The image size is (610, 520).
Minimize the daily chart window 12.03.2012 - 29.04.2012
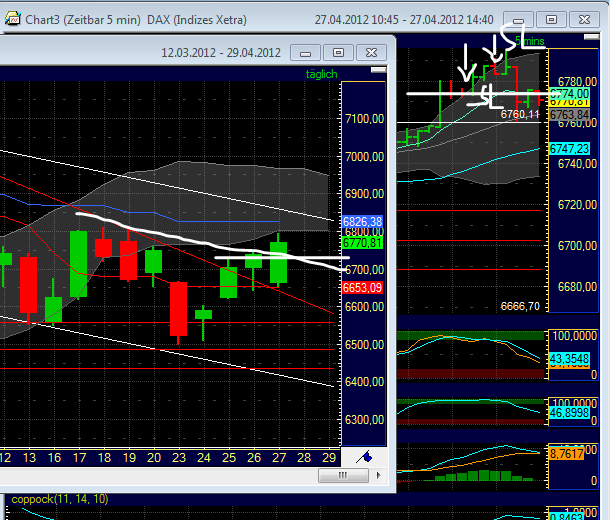coord(305,53)
